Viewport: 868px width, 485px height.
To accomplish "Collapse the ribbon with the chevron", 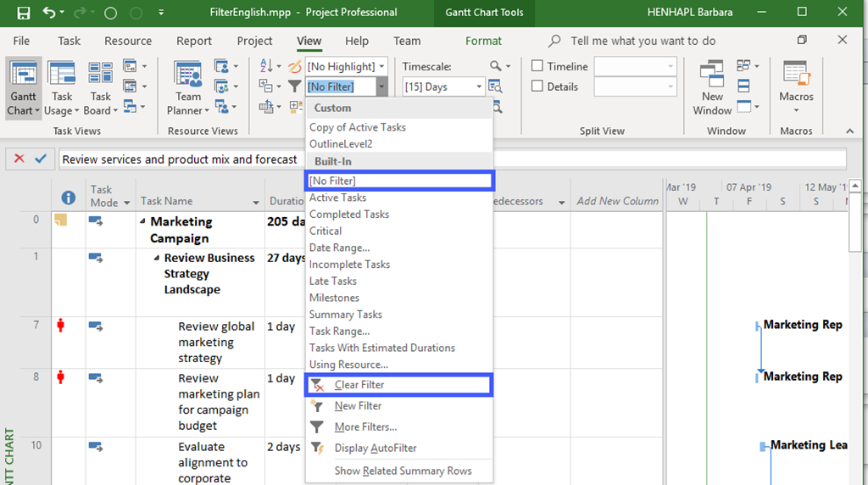I will 849,131.
